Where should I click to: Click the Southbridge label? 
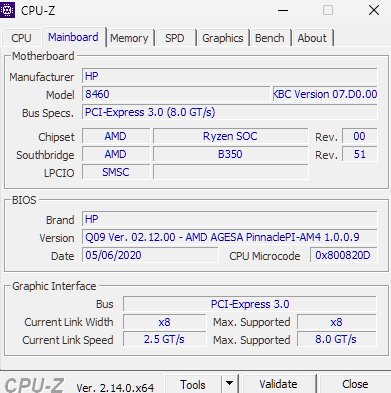pos(45,155)
